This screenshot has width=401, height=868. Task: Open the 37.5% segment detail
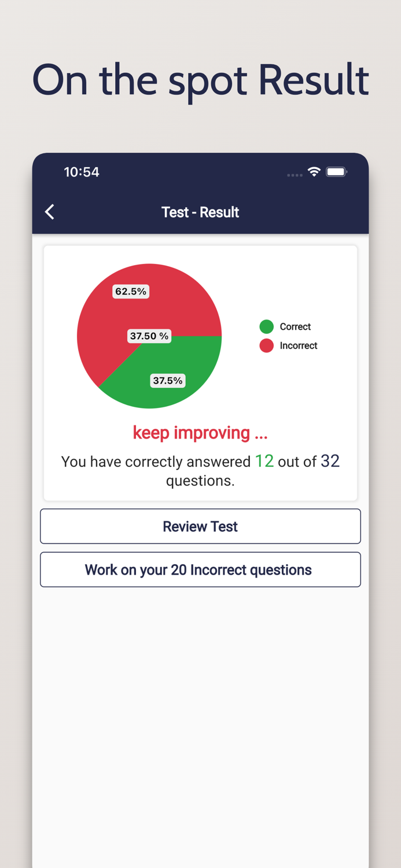point(168,381)
